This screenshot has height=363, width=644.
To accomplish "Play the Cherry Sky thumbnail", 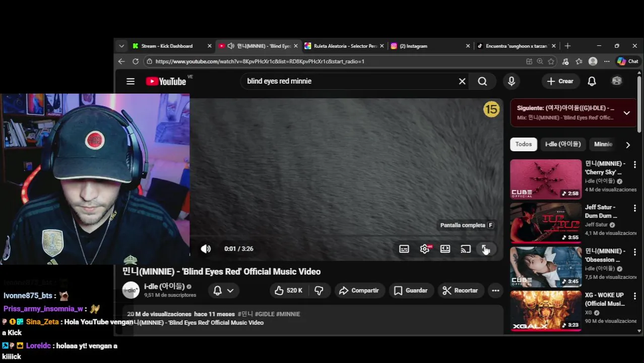I will coord(546,179).
